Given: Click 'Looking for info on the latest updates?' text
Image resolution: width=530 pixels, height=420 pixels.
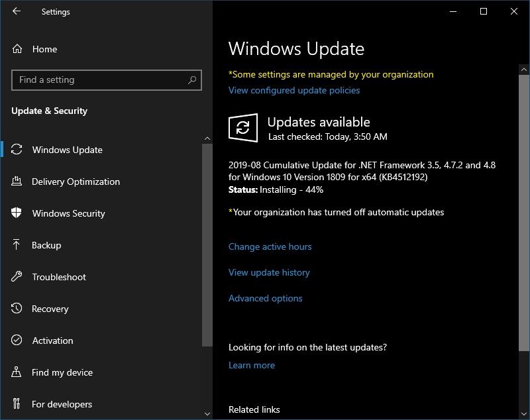Looking at the screenshot, I should click(307, 347).
